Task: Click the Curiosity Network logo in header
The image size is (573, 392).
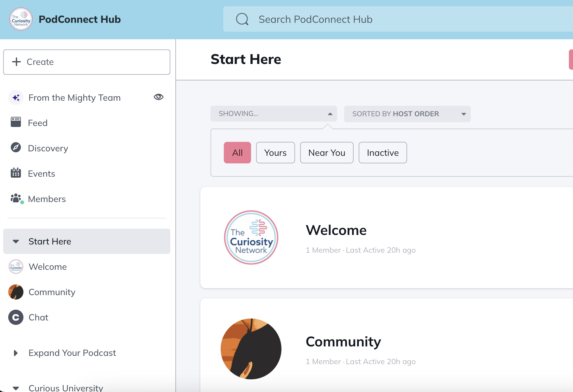Action: 21,19
